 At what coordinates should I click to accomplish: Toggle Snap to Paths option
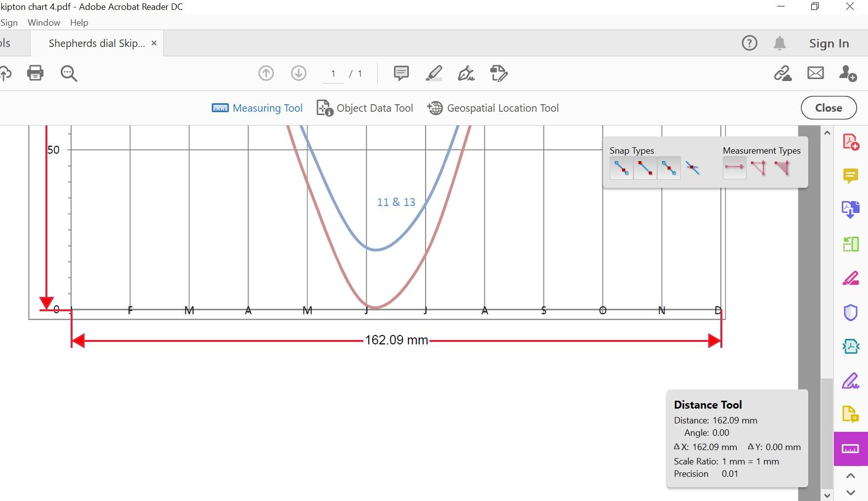coord(621,168)
